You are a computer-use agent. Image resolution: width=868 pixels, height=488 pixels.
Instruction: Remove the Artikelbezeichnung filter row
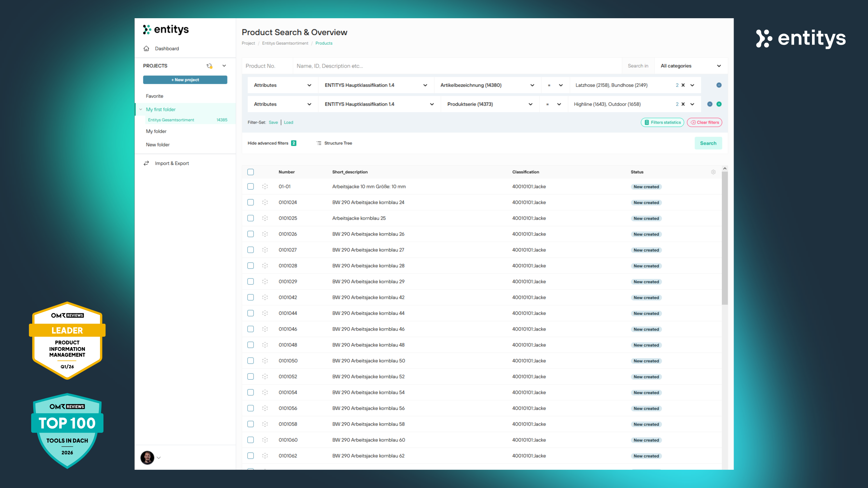719,85
